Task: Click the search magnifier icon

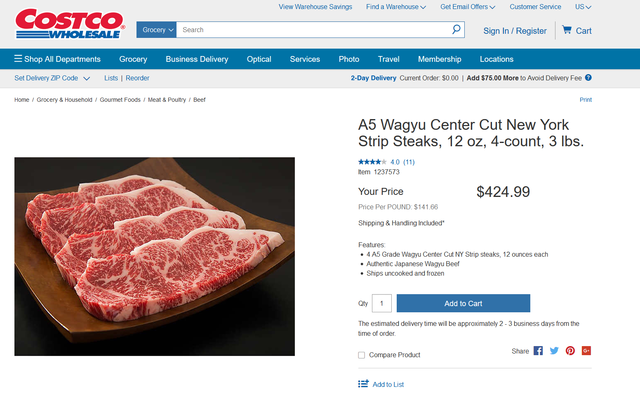Action: 456,29
